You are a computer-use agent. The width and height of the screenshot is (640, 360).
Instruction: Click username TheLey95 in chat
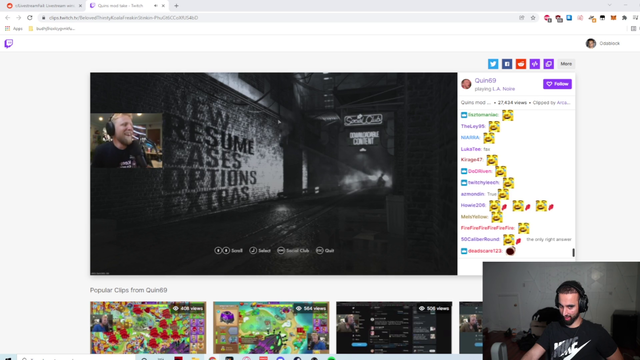pyautogui.click(x=473, y=126)
